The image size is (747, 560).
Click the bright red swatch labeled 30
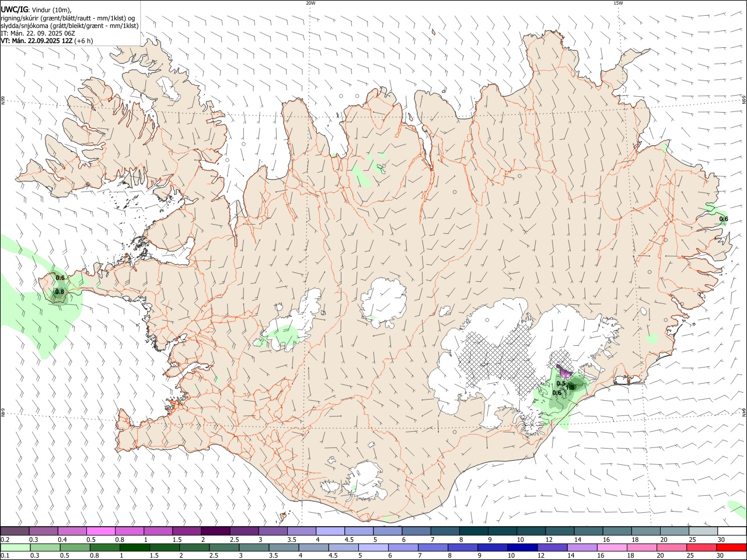coord(731,548)
